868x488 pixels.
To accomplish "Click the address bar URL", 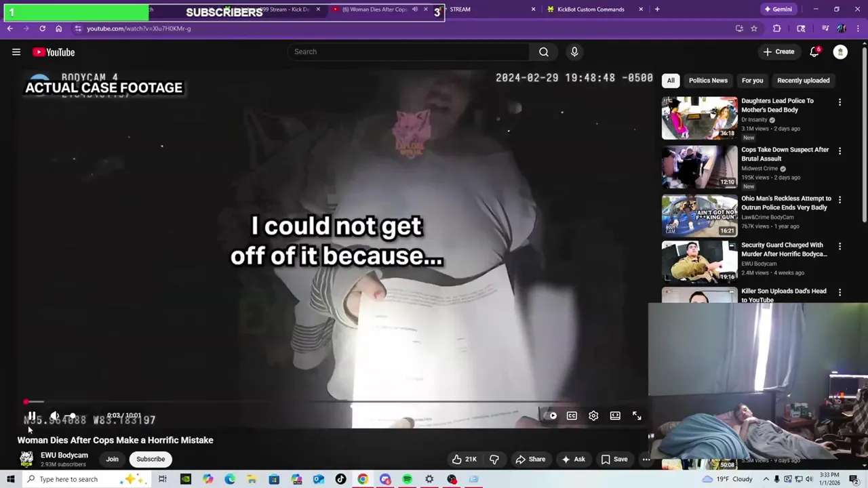I will 138,28.
